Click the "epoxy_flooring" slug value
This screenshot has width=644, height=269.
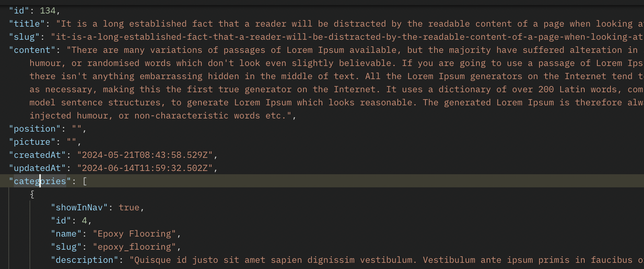134,247
